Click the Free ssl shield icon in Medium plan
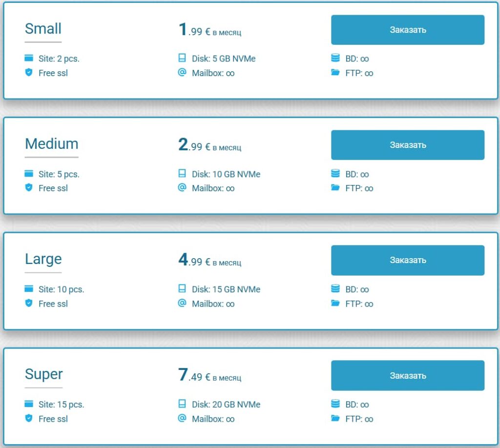Image resolution: width=500 pixels, height=448 pixels. pyautogui.click(x=29, y=188)
